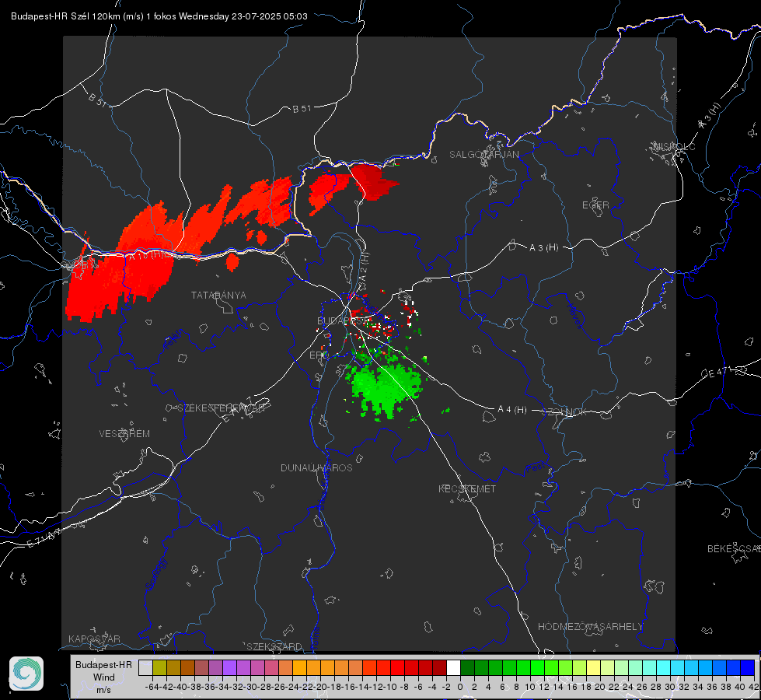Click the KECSKEMET city label
Image resolution: width=761 pixels, height=700 pixels.
[x=467, y=488]
